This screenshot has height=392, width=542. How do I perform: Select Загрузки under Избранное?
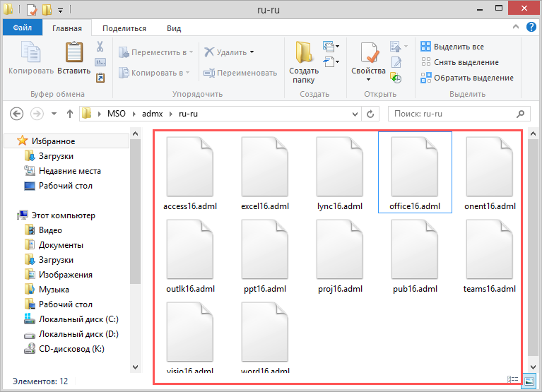(x=49, y=156)
